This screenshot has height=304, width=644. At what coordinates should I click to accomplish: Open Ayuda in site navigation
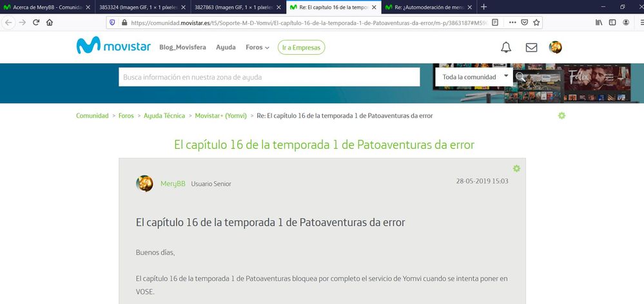pyautogui.click(x=226, y=47)
